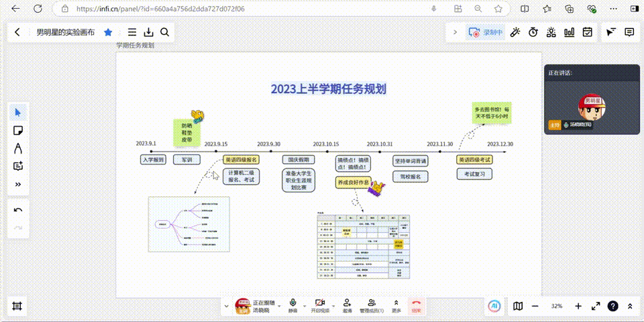Choose the pen drawing tool
Image resolution: width=644 pixels, height=322 pixels.
18,148
